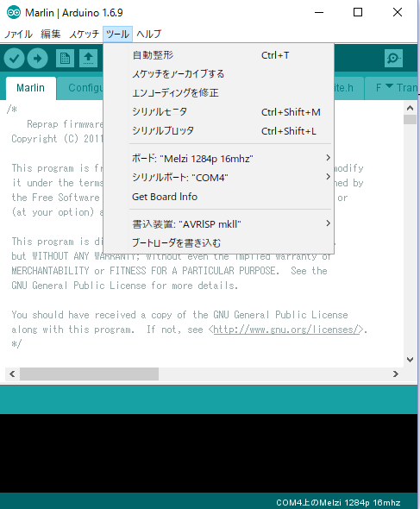Click the Arduino logo in the title bar
The image size is (420, 509).
pyautogui.click(x=14, y=13)
